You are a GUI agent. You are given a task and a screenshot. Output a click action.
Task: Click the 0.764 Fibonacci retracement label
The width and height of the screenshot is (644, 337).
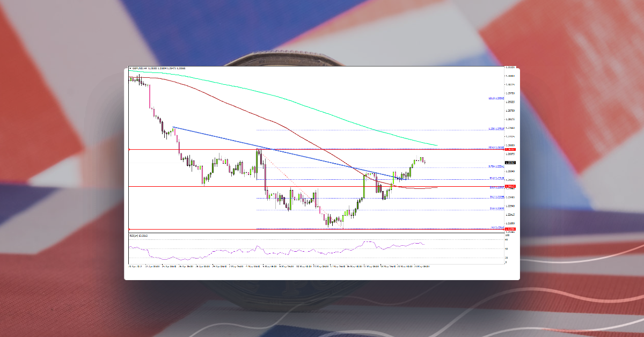496,167
